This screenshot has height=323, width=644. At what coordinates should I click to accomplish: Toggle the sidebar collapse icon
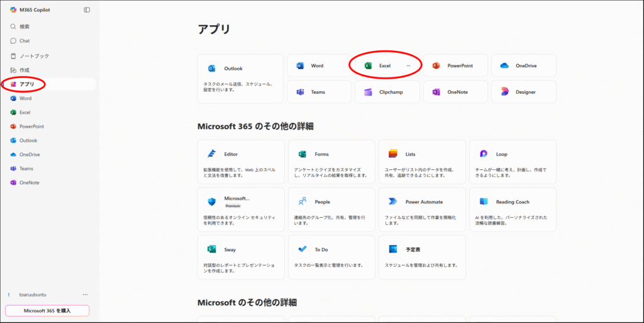tap(87, 10)
